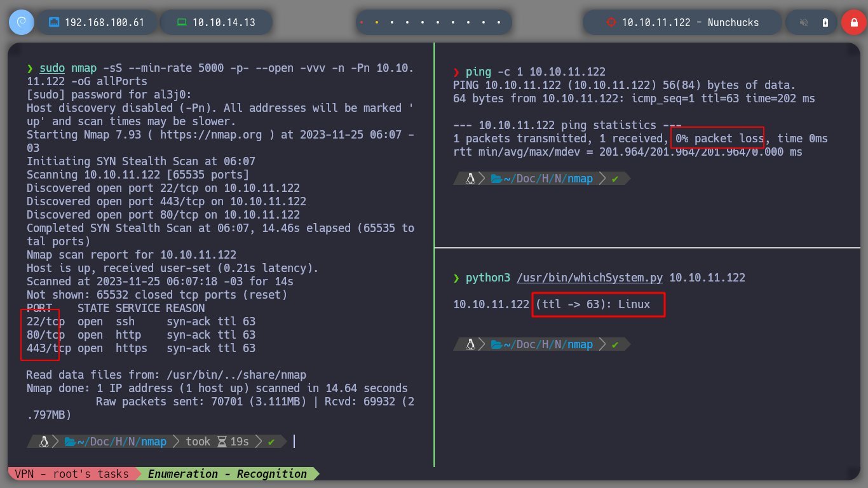Click the 'ping statistics' separator line
This screenshot has height=488, width=868.
pos(567,125)
